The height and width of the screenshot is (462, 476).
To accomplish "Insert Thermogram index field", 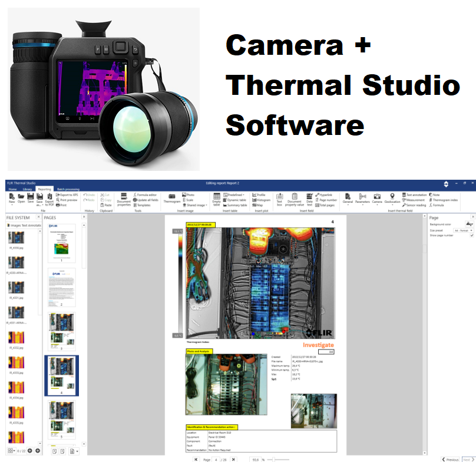I will 444,200.
